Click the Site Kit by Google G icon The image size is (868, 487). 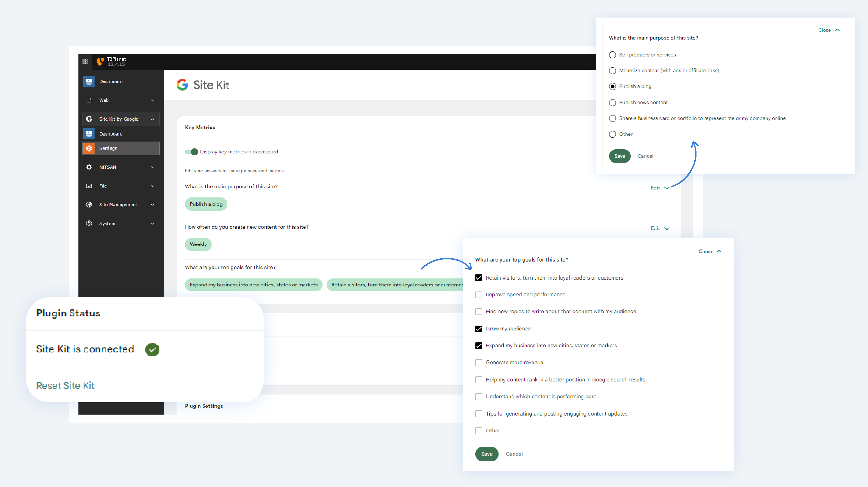point(89,119)
